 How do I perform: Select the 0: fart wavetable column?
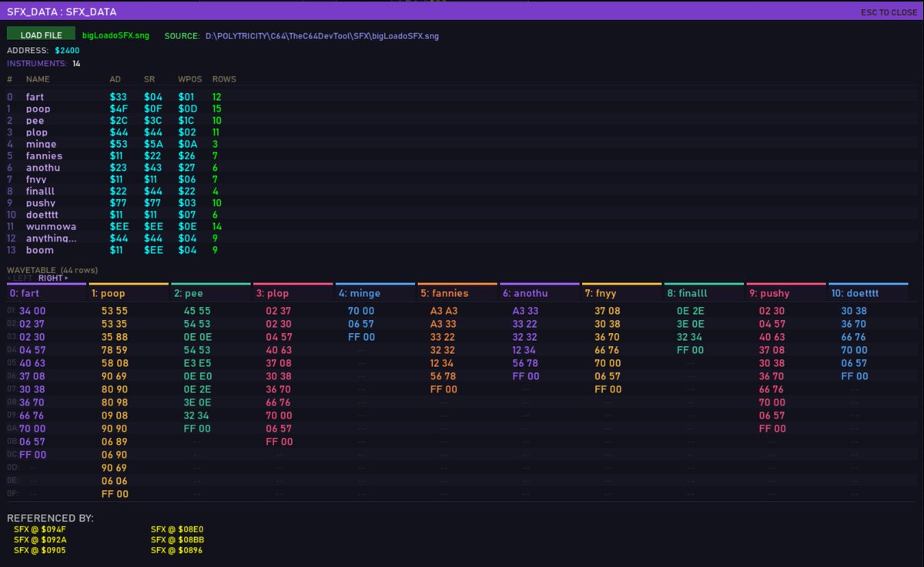coord(46,293)
